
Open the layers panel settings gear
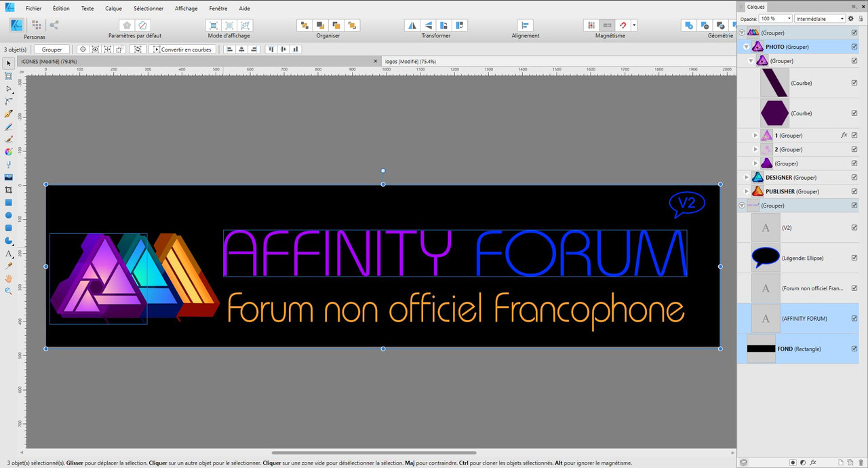851,18
